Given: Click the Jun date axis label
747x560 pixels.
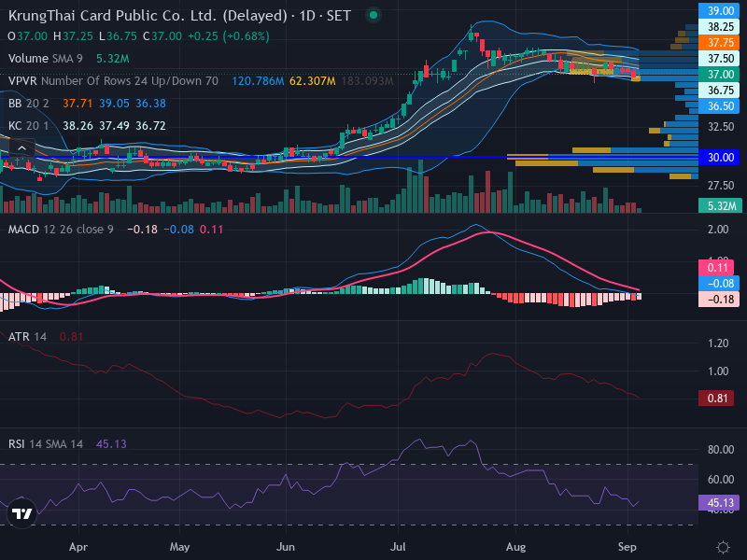Looking at the screenshot, I should (286, 547).
